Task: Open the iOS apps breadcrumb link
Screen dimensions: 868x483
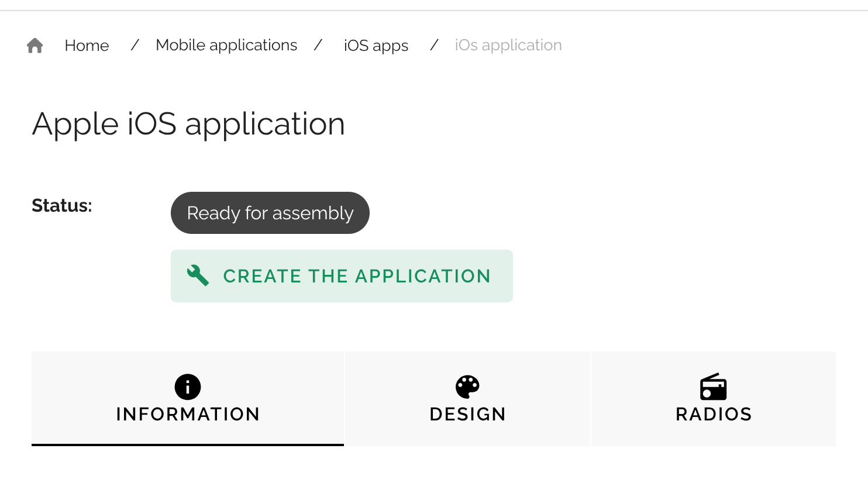Action: [376, 46]
